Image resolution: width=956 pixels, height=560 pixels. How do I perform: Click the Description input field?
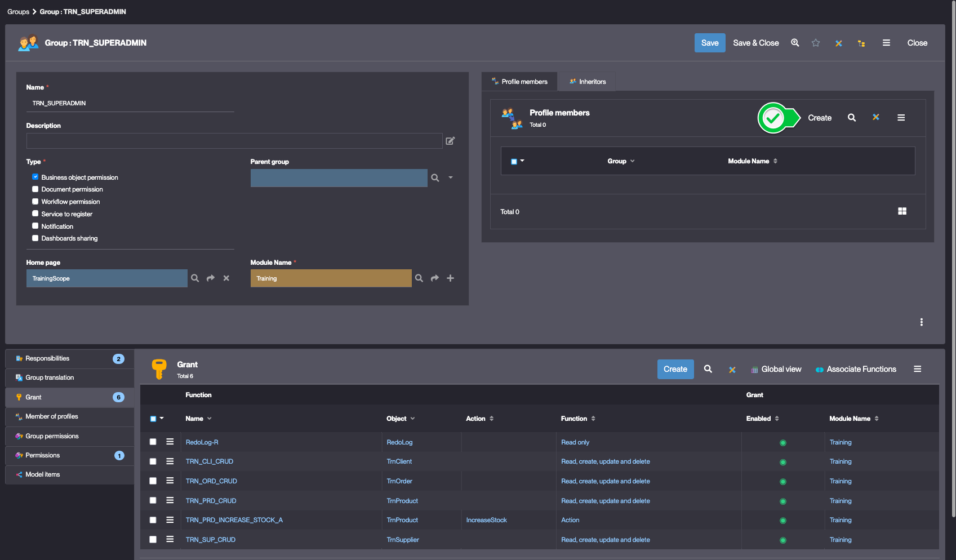pos(234,141)
